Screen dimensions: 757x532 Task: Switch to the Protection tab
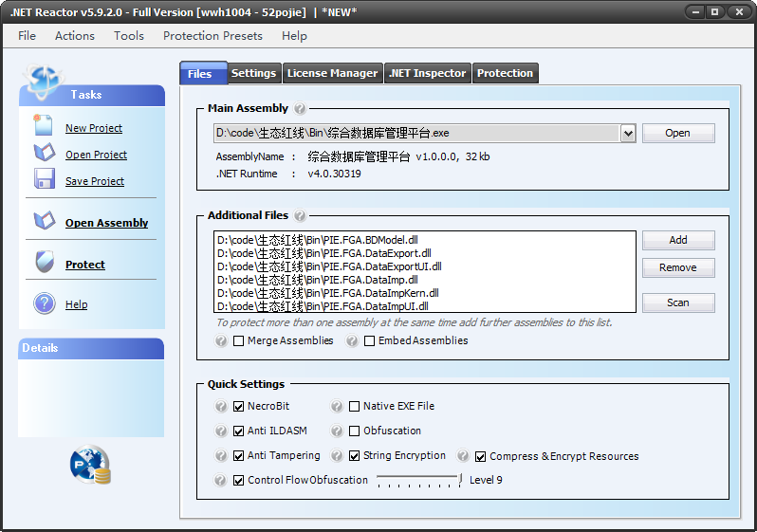pos(506,73)
